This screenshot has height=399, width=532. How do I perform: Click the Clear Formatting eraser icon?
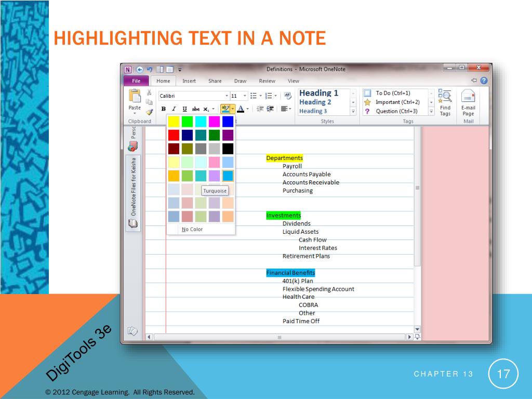pos(288,96)
